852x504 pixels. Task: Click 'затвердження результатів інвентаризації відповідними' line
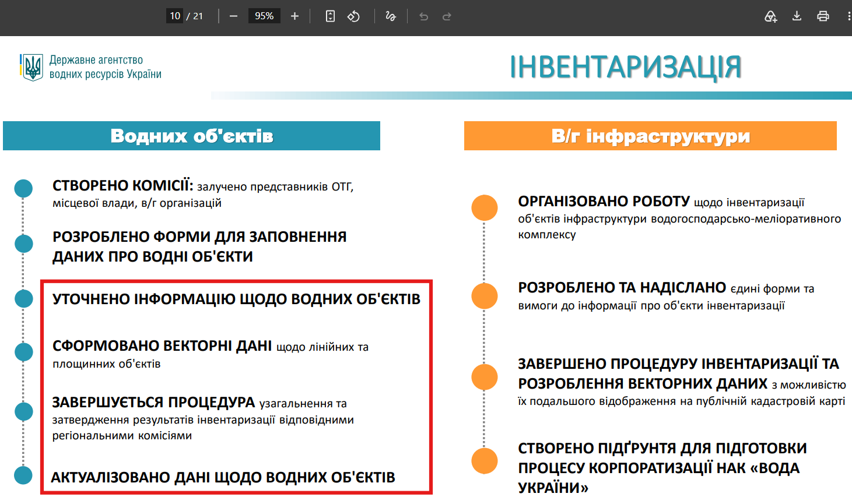click(203, 420)
